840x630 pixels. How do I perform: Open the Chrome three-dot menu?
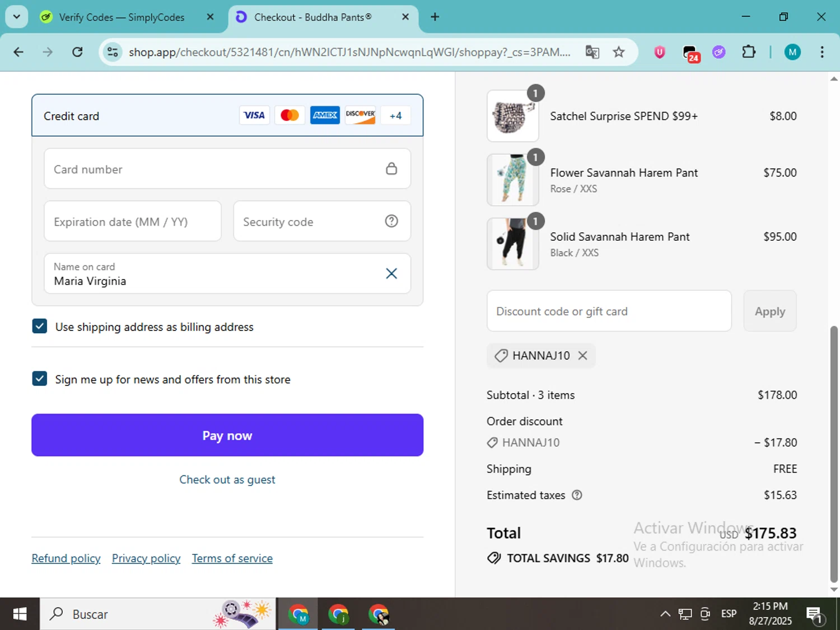(822, 52)
